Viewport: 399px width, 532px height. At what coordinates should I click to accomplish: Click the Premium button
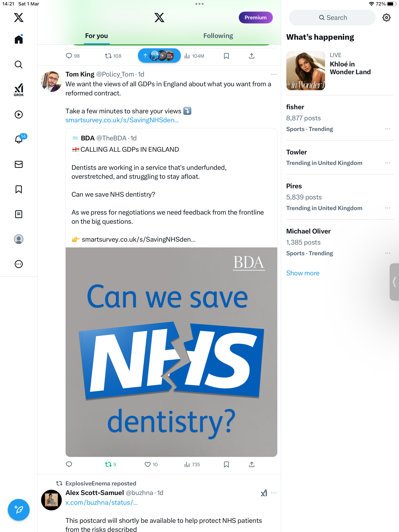point(256,18)
